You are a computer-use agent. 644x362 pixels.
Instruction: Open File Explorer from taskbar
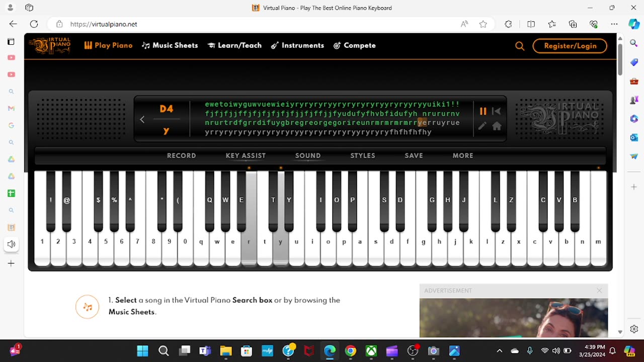[x=225, y=350]
